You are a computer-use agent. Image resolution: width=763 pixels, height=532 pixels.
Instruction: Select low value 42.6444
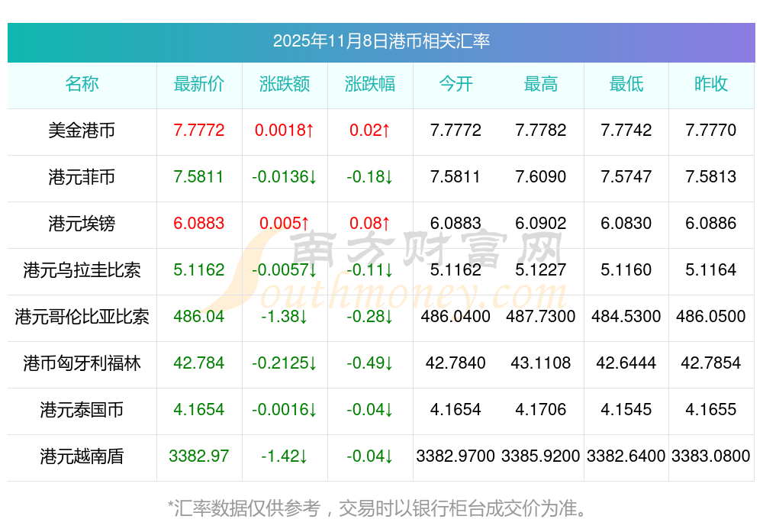(626, 363)
